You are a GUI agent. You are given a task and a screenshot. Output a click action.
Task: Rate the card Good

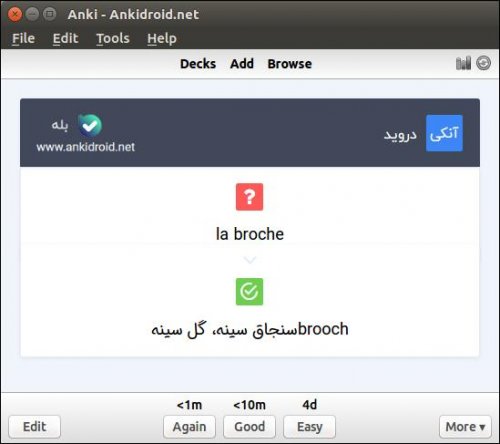click(249, 426)
